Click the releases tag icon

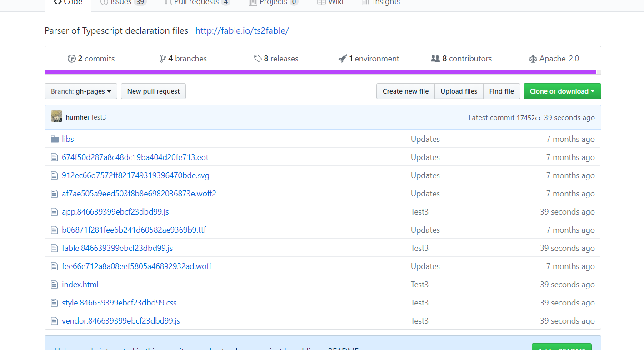[258, 58]
